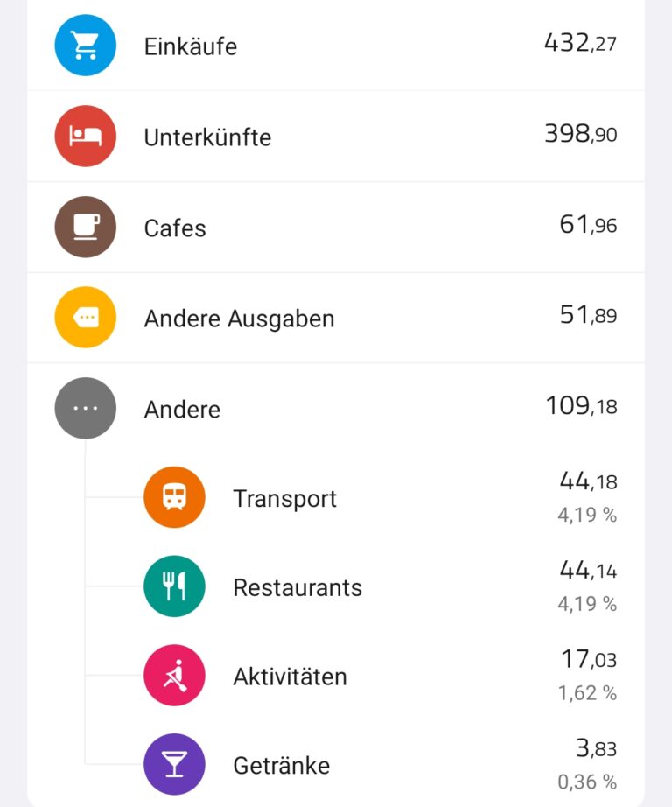672x807 pixels.
Task: Tap the purple cocktail glass Getränke icon
Action: (x=174, y=764)
